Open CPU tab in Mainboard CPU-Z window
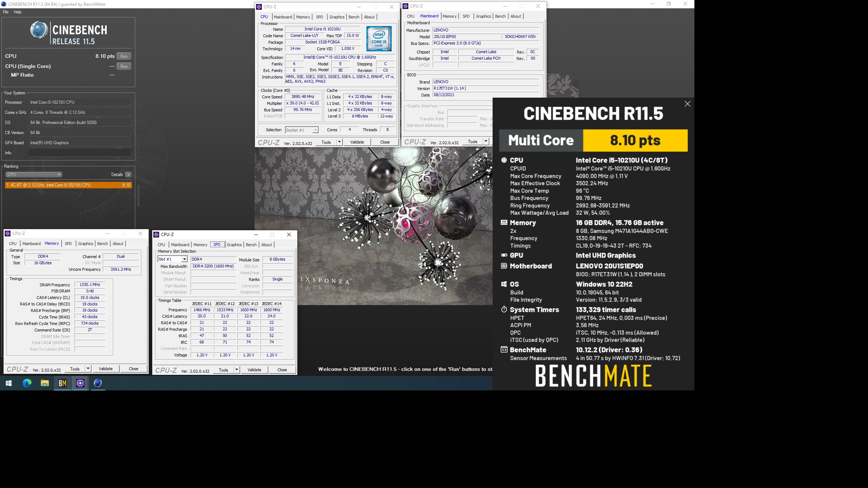 [x=410, y=16]
